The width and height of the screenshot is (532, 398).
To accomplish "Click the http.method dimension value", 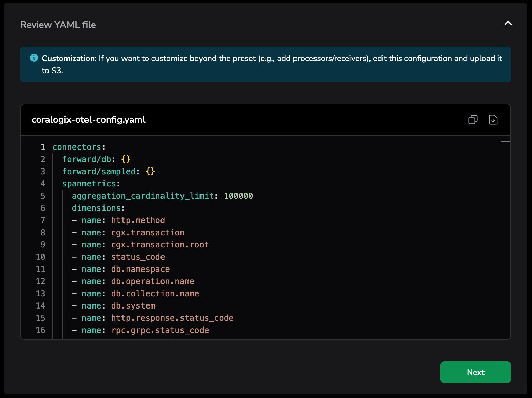I will [x=138, y=220].
